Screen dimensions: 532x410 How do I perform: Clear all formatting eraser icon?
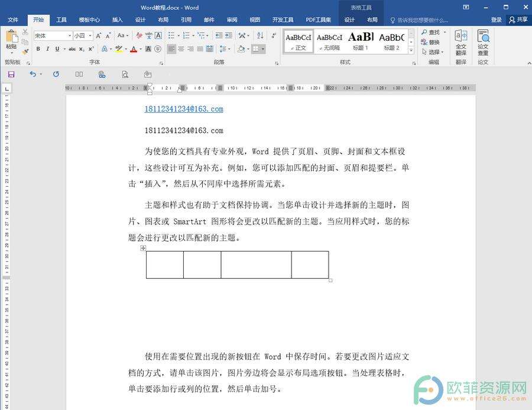139,35
